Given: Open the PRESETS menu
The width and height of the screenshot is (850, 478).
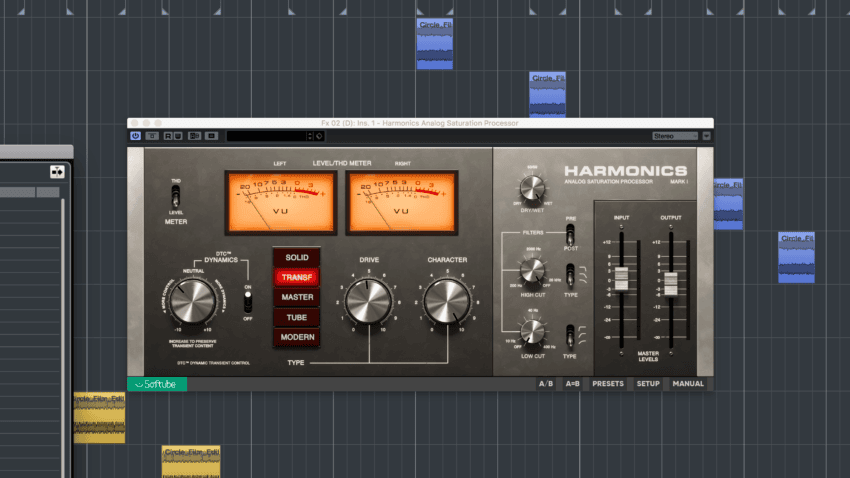Looking at the screenshot, I should pos(608,384).
